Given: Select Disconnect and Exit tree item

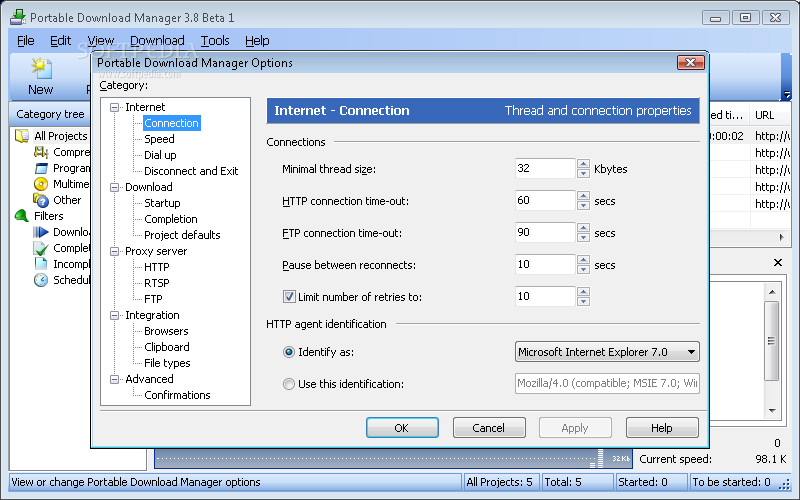Looking at the screenshot, I should tap(191, 171).
